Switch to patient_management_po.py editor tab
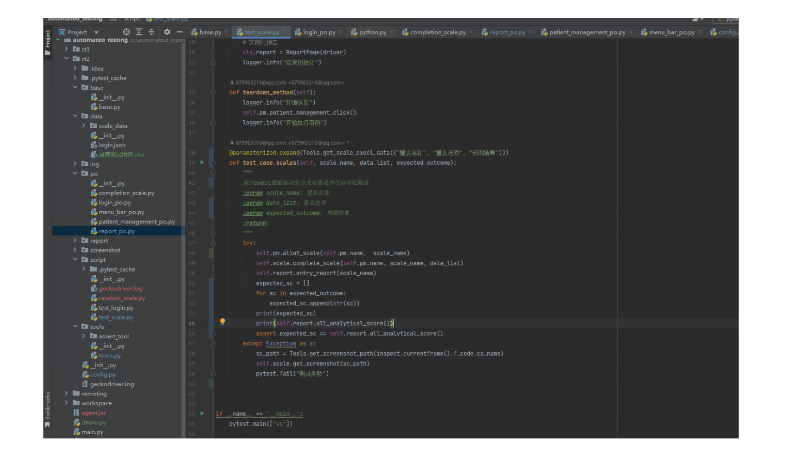This screenshot has width=800, height=453. [584, 32]
